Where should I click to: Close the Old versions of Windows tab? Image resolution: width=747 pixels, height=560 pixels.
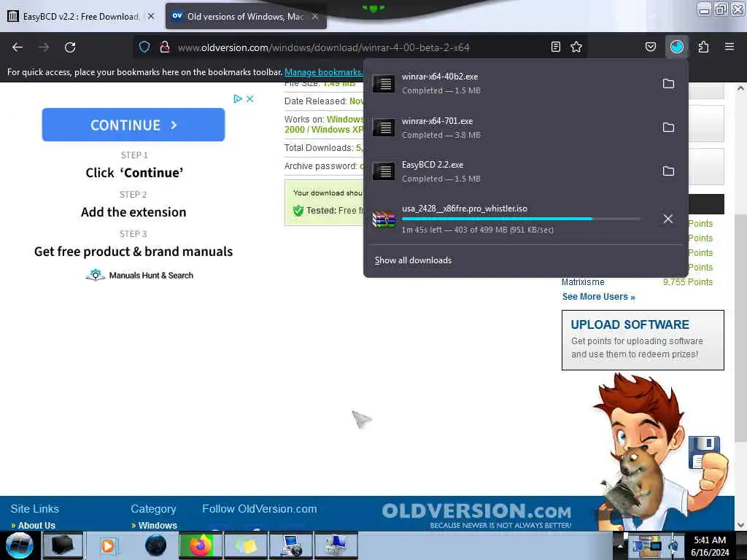tap(315, 16)
